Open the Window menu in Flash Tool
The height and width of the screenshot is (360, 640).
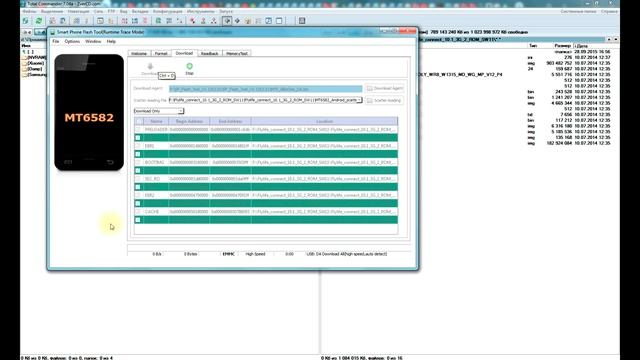coord(93,42)
